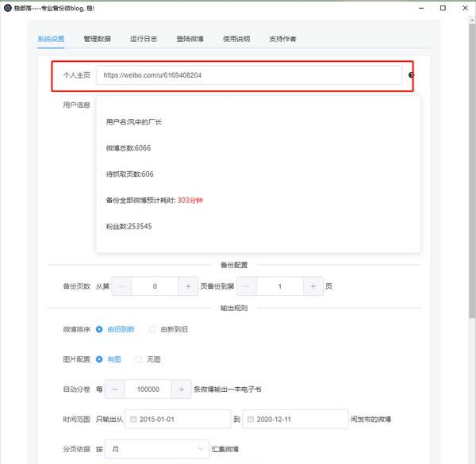Increase the 自动分卷 count of 100000
The height and width of the screenshot is (464, 476).
pyautogui.click(x=181, y=389)
